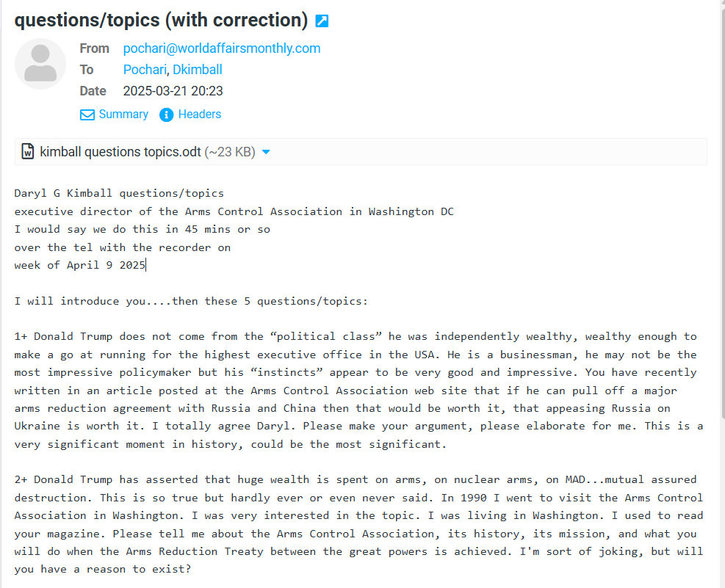Screen dimensions: 725x588
Task: Open sender address pochari@worldaffairsmonthly.com
Action: pyautogui.click(x=222, y=48)
